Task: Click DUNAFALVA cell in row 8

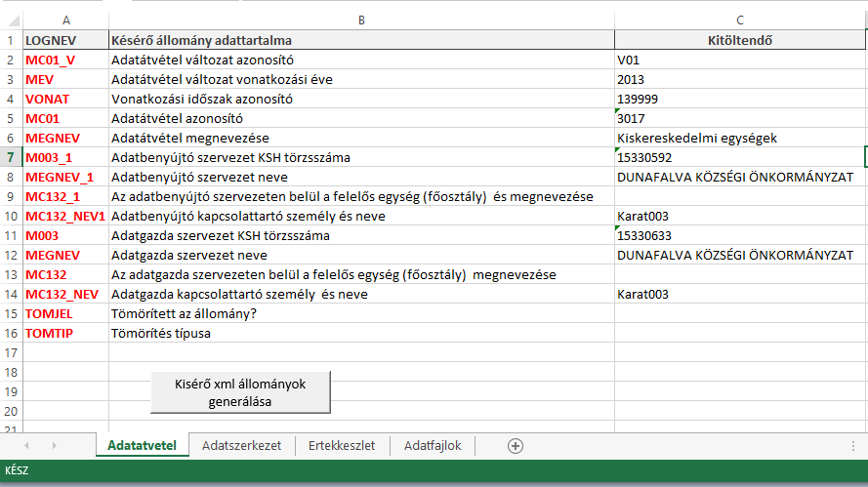Action: click(739, 177)
